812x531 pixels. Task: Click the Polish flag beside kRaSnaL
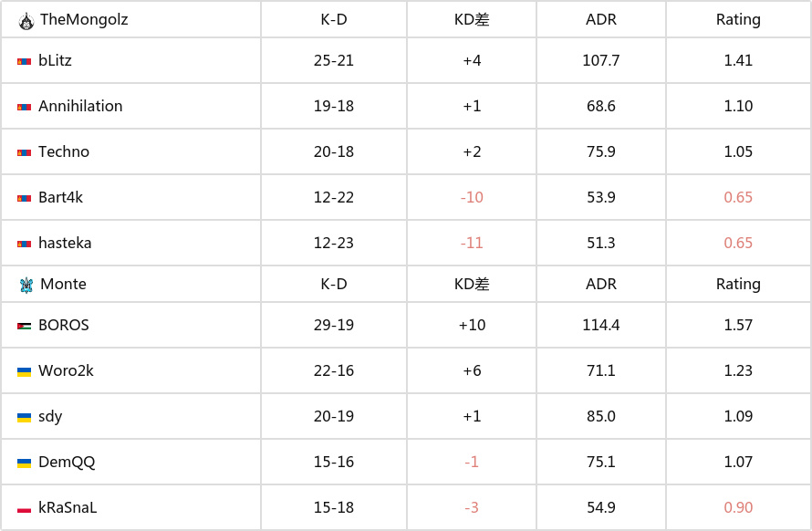click(x=24, y=509)
